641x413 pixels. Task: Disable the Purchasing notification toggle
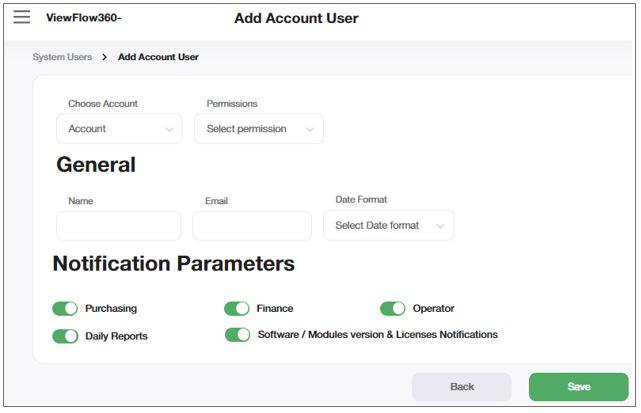point(65,309)
